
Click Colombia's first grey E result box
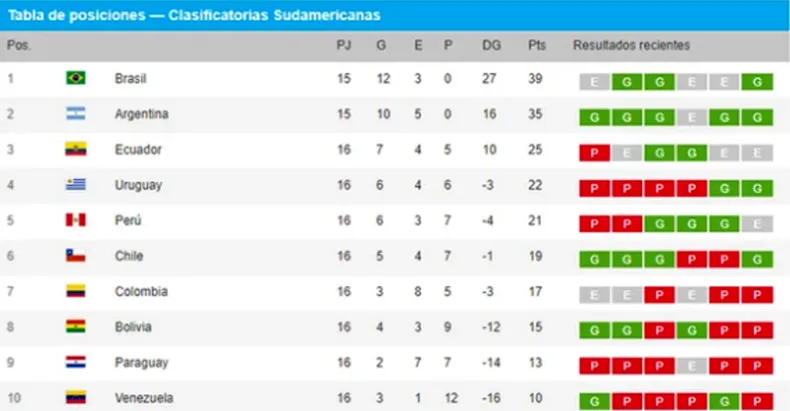pos(595,295)
